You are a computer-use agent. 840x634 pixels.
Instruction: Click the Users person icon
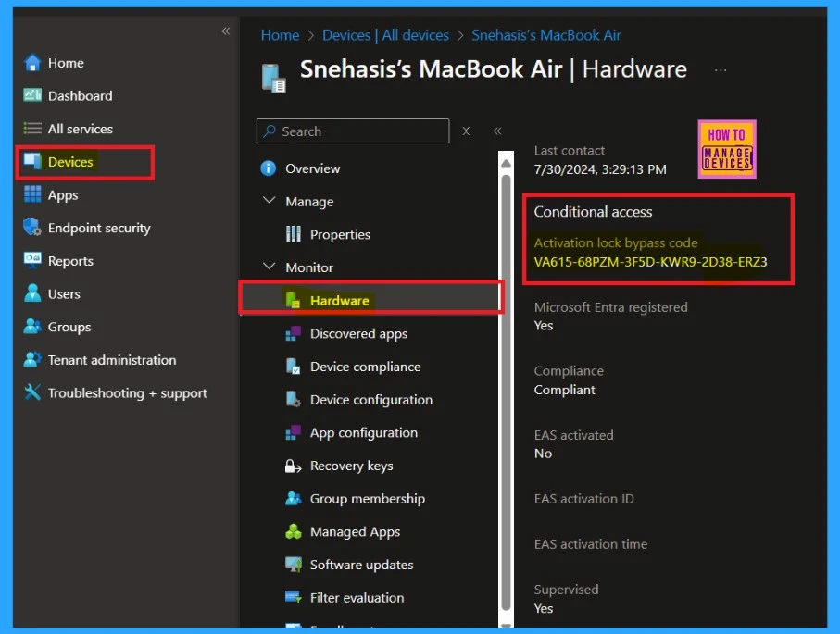pyautogui.click(x=32, y=293)
